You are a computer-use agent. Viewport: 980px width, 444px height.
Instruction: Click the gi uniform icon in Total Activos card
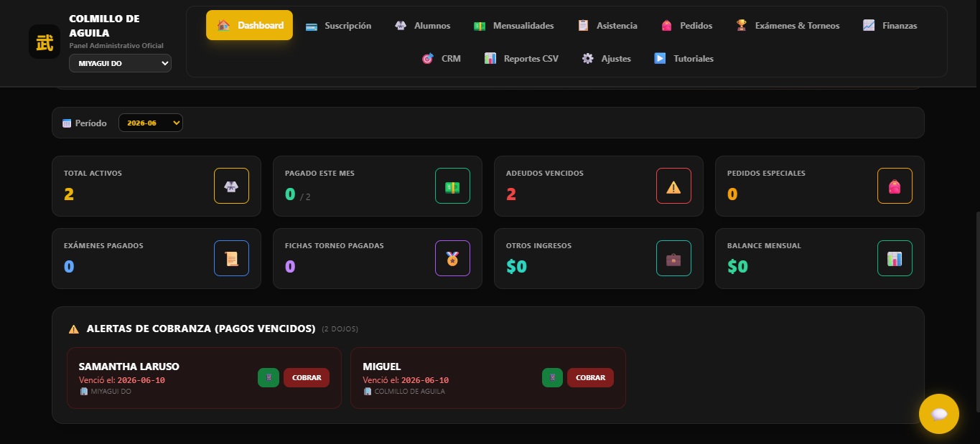point(231,186)
